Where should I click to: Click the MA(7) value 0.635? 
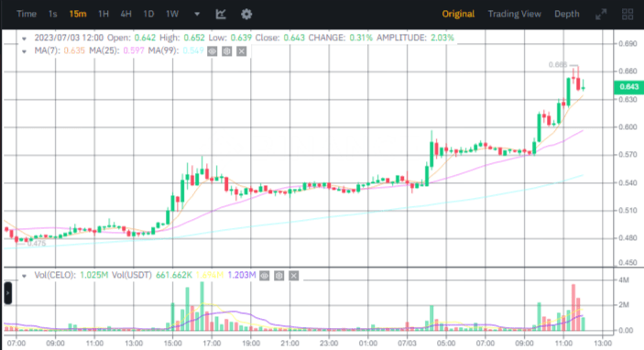74,50
